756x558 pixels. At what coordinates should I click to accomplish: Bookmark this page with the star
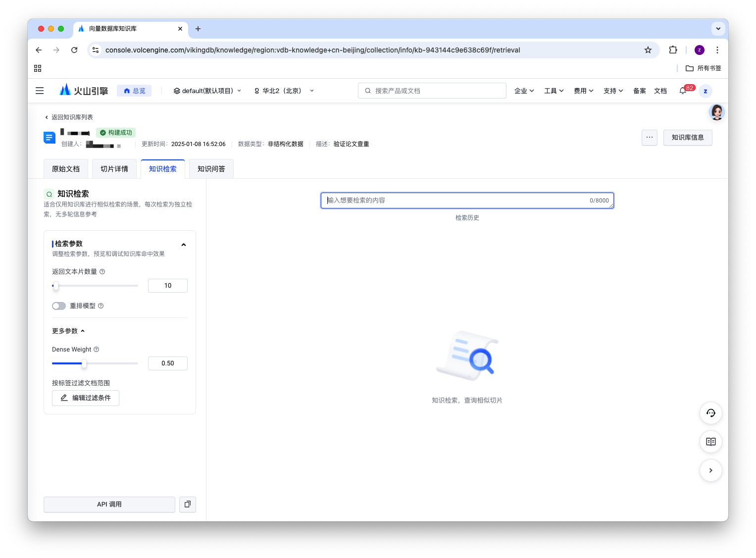648,50
